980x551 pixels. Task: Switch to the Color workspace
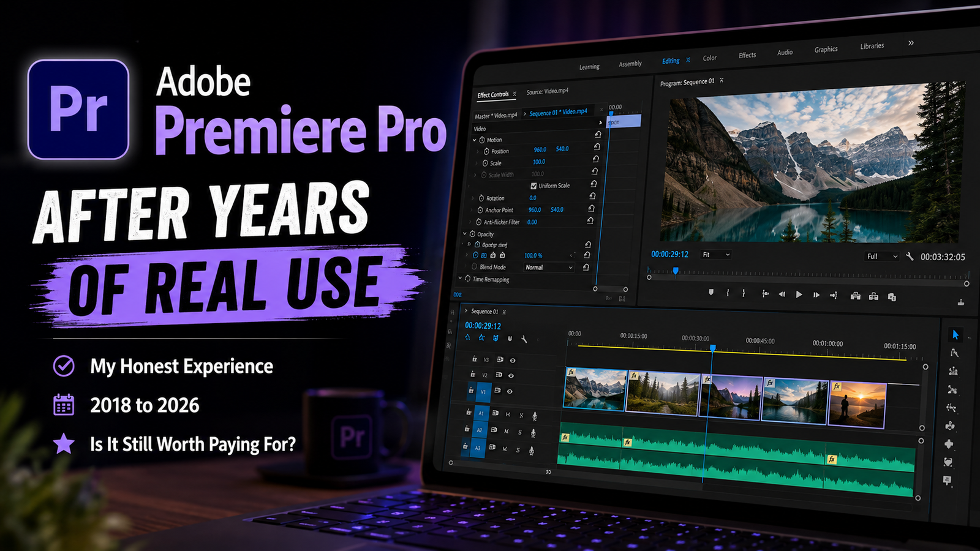coord(709,58)
